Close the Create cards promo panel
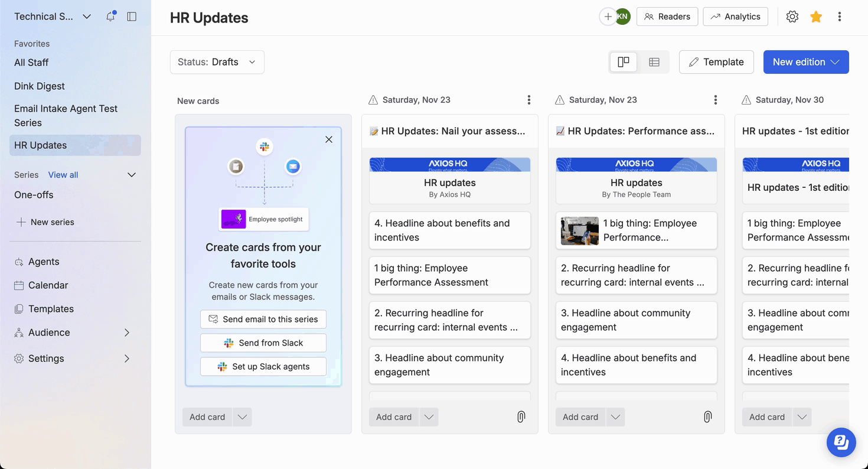The width and height of the screenshot is (868, 469). [329, 139]
